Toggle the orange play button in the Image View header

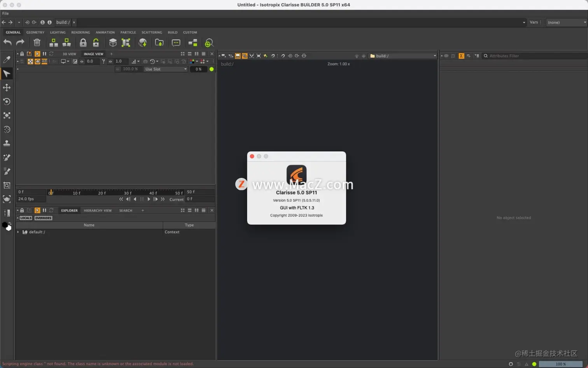pos(37,54)
